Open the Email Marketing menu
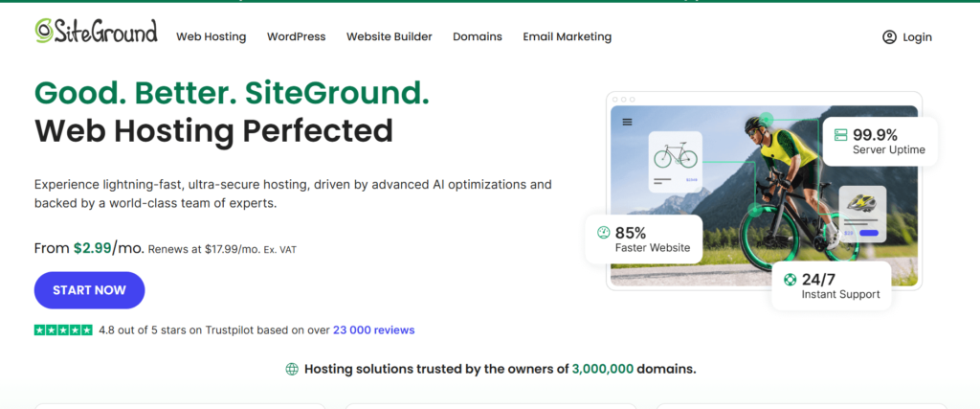Viewport: 980px width, 409px height. click(568, 37)
